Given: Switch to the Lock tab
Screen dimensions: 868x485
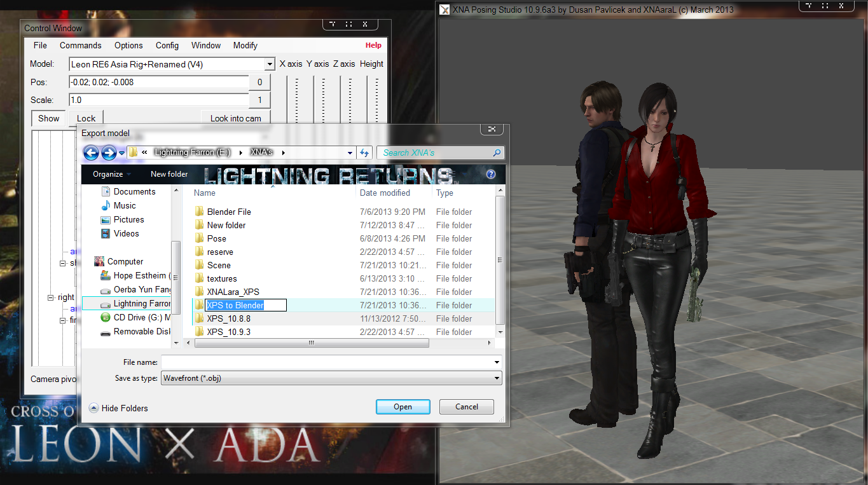Looking at the screenshot, I should click(86, 118).
